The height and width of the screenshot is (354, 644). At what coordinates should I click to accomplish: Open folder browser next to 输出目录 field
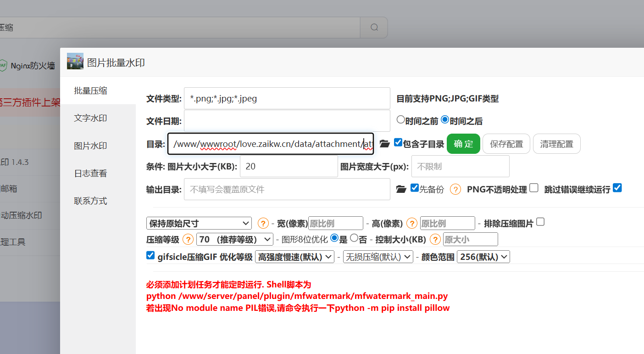(401, 188)
